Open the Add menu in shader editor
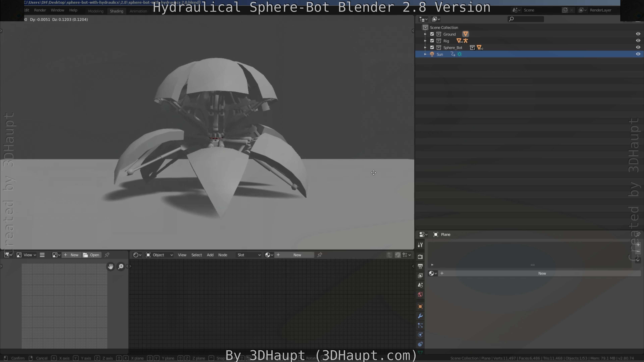 pyautogui.click(x=210, y=255)
